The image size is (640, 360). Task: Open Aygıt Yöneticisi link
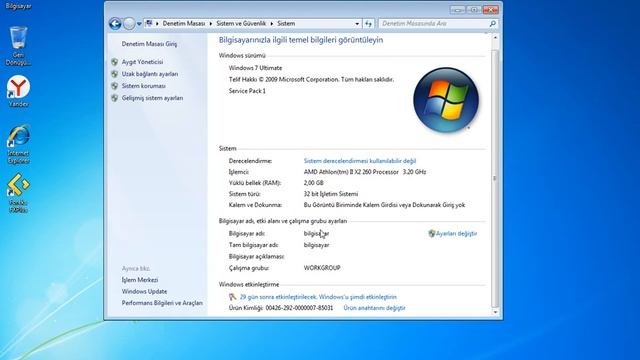142,62
